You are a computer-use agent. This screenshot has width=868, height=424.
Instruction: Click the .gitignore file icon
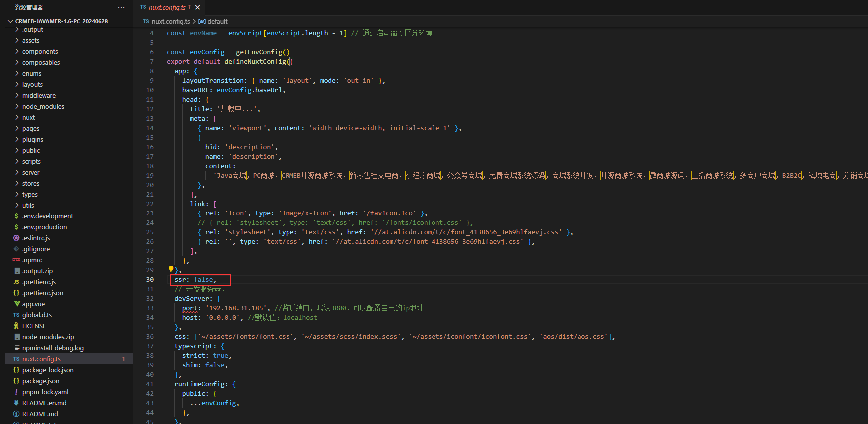(x=16, y=249)
